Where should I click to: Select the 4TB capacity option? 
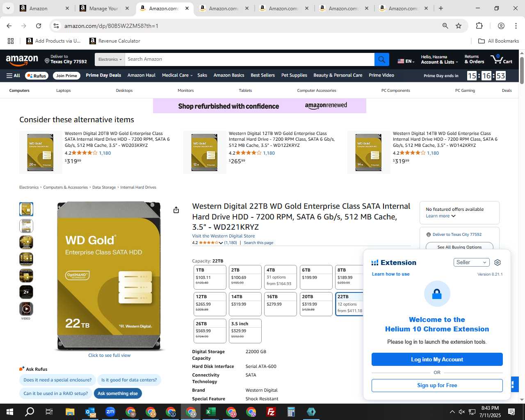[x=281, y=277]
